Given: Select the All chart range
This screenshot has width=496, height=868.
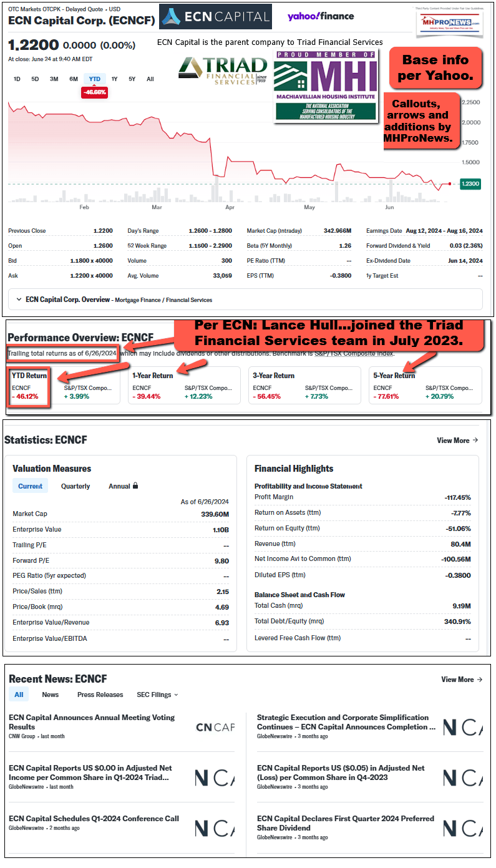Looking at the screenshot, I should pos(150,79).
